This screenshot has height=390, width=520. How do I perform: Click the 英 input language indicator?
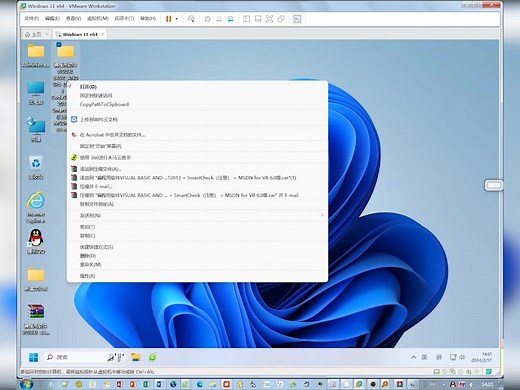click(x=424, y=357)
